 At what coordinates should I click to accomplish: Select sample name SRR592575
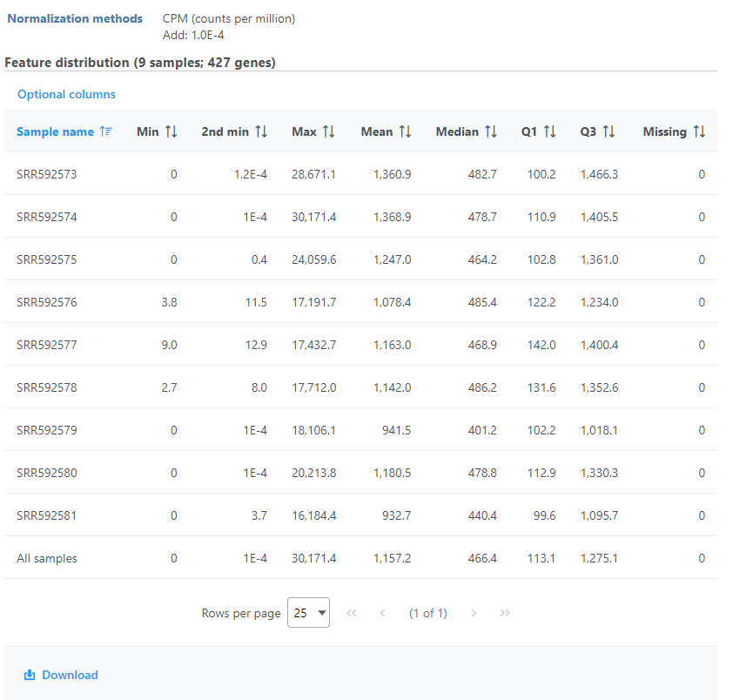[x=47, y=259]
